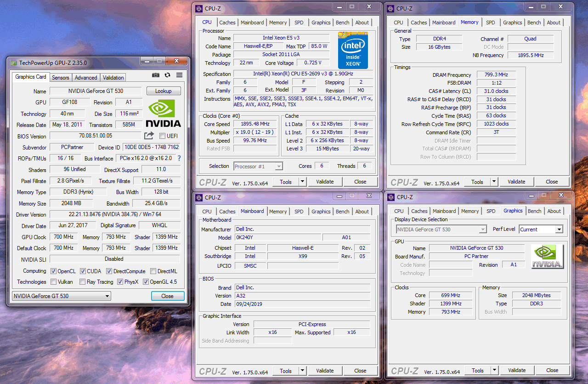Click Validate in the CPU-Z CPU window
The height and width of the screenshot is (384, 588).
pyautogui.click(x=325, y=182)
